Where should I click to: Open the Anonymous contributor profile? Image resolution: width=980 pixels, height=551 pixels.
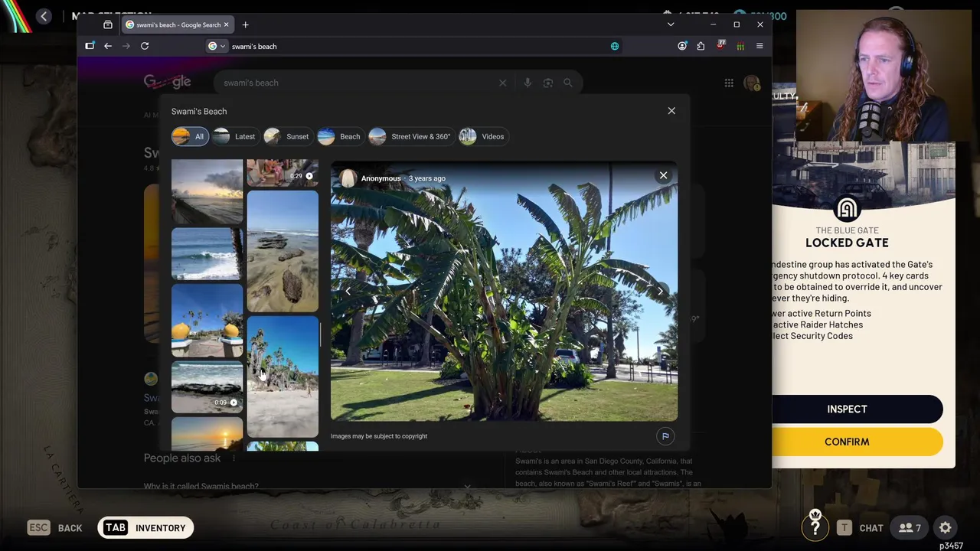[381, 178]
